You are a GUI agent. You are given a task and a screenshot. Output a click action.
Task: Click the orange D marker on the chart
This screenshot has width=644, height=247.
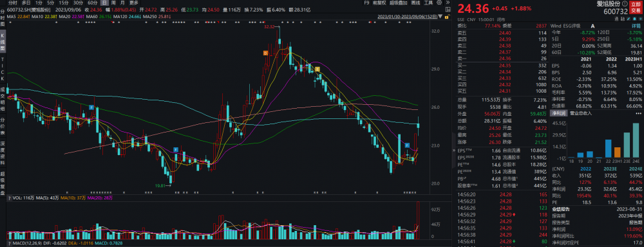coord(265,53)
